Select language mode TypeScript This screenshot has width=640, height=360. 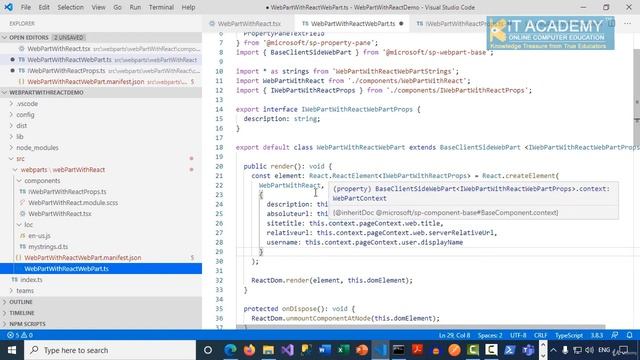click(569, 335)
